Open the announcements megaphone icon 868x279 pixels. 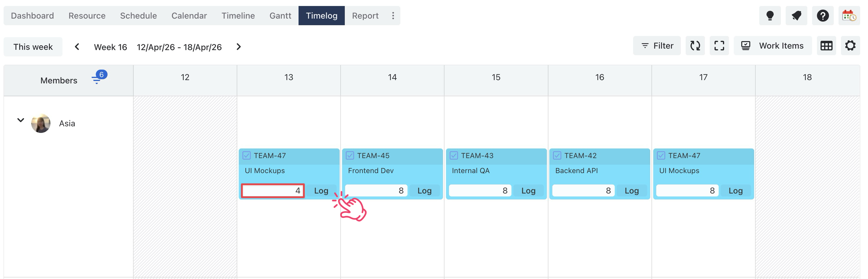coord(796,16)
